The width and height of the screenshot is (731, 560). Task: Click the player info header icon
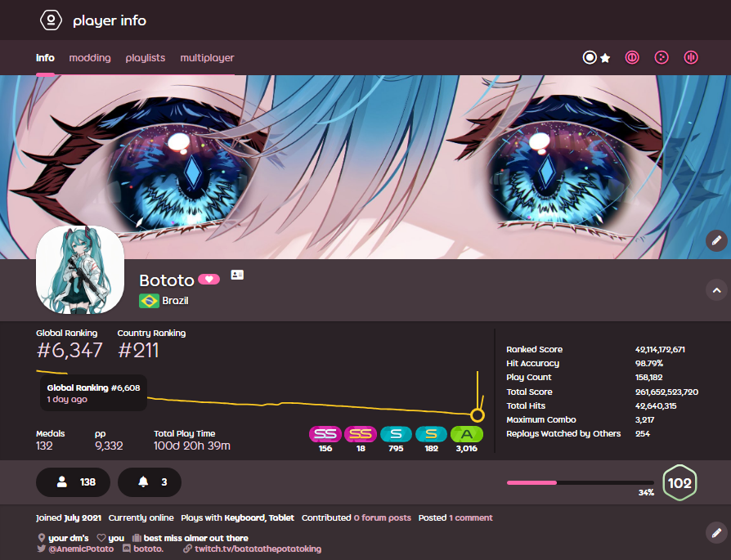coord(51,20)
